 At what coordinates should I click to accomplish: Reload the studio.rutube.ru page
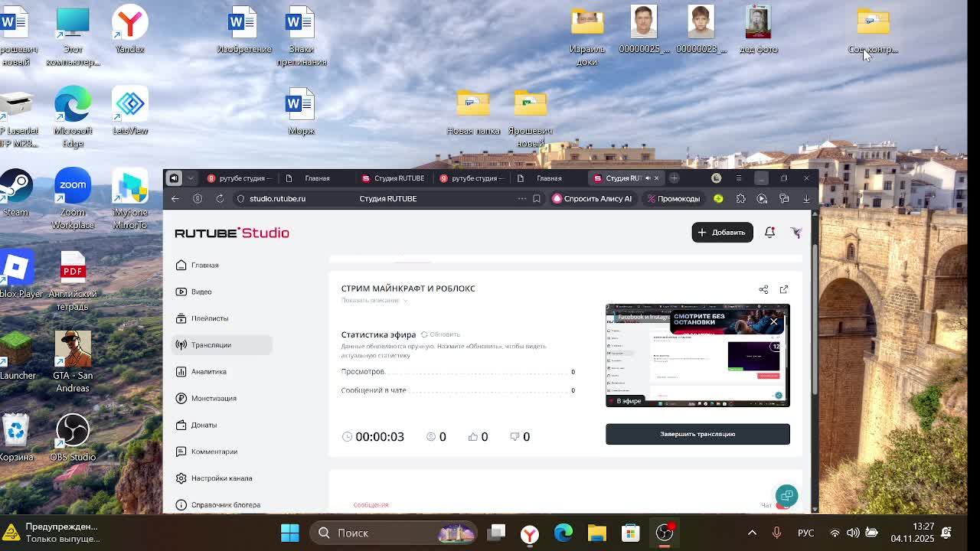[220, 199]
